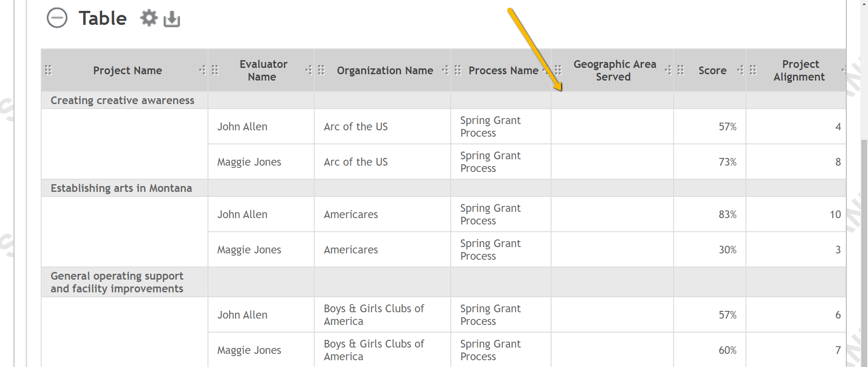Grab the Organization Name column drag handle
The image size is (868, 367).
[321, 70]
